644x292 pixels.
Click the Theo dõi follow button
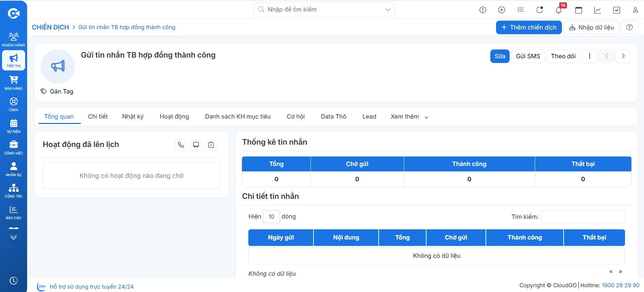(563, 56)
